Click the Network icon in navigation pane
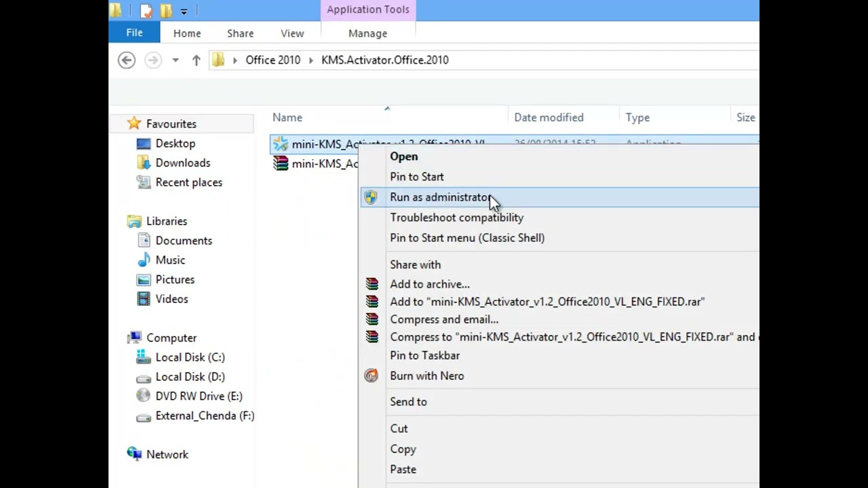Image resolution: width=868 pixels, height=488 pixels. 134,454
